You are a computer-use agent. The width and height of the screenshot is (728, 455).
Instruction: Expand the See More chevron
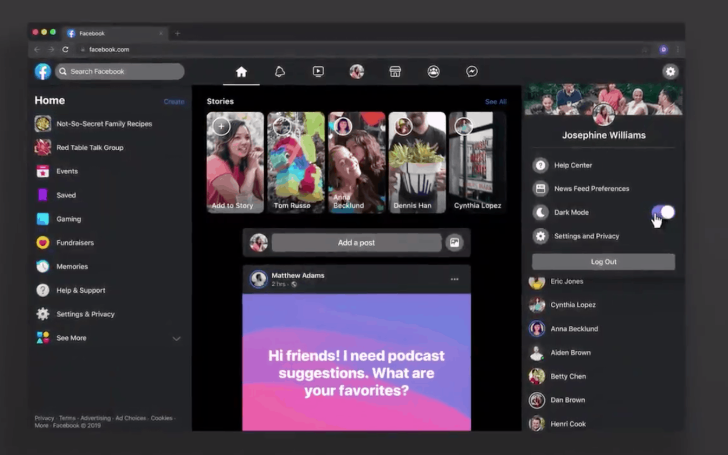pyautogui.click(x=176, y=338)
